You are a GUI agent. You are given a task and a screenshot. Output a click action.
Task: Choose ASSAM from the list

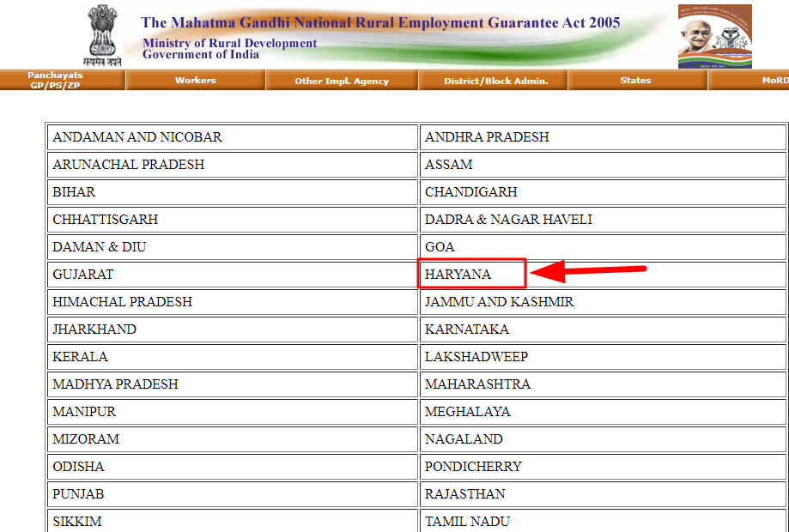tap(448, 165)
